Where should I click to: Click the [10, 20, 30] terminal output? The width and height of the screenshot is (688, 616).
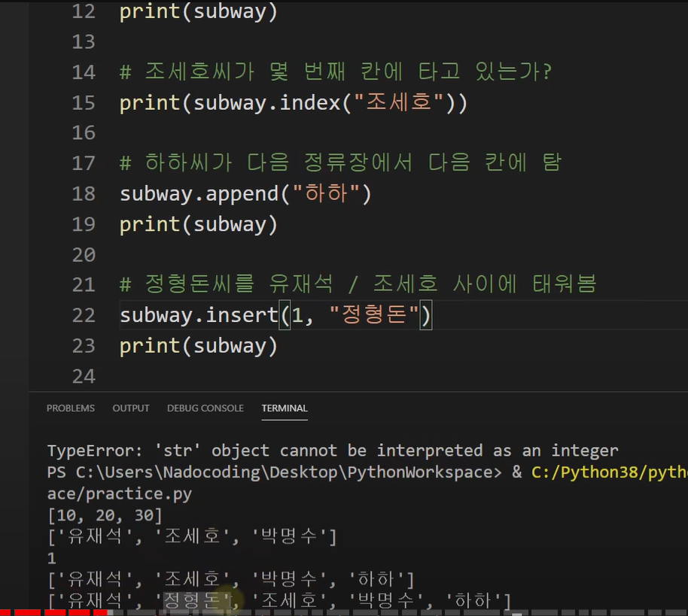click(105, 516)
